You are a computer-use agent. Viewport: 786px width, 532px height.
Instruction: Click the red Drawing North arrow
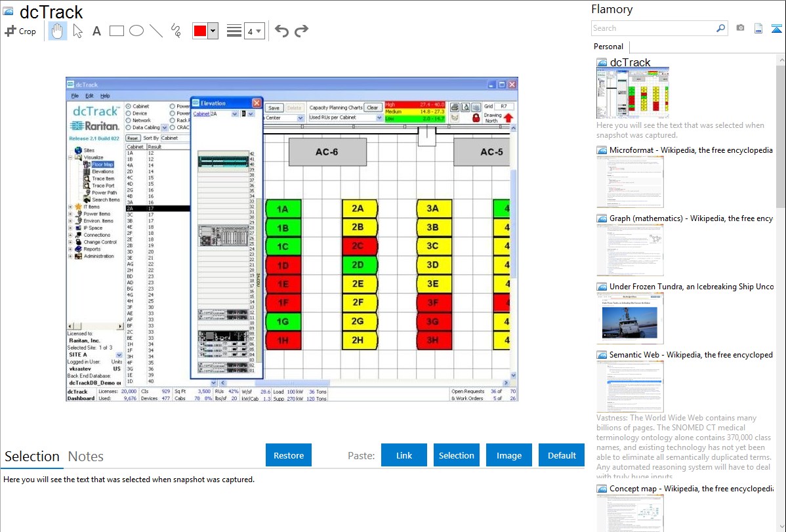tap(508, 118)
